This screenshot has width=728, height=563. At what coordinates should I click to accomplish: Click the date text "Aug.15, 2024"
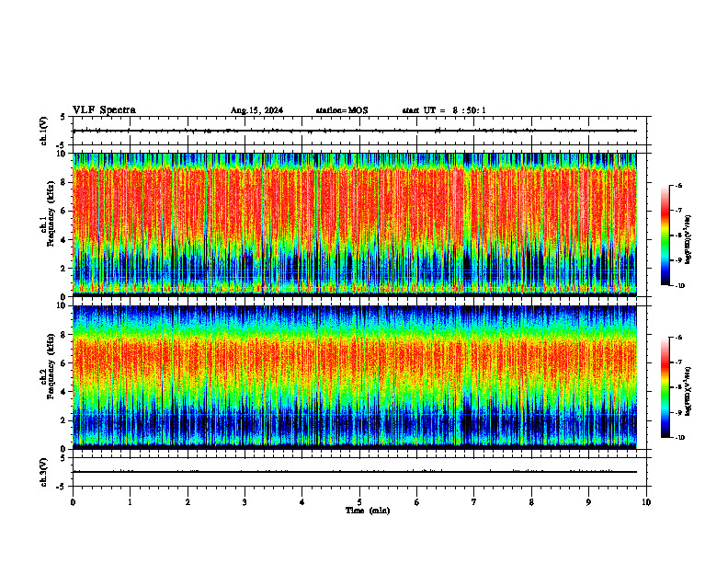[256, 110]
